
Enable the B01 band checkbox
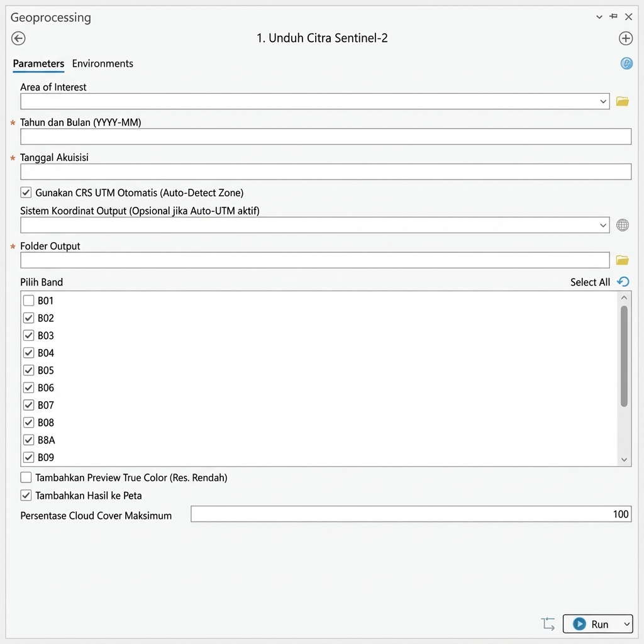pyautogui.click(x=28, y=301)
